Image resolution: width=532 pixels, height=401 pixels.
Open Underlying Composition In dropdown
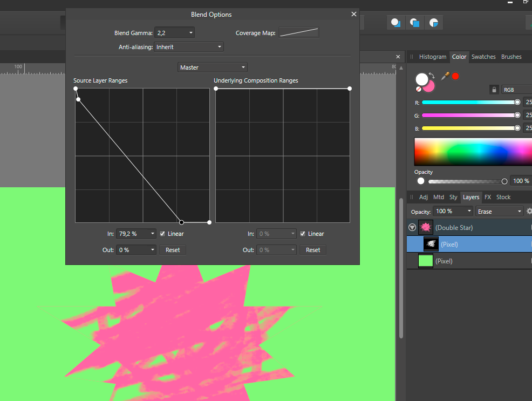click(x=276, y=234)
